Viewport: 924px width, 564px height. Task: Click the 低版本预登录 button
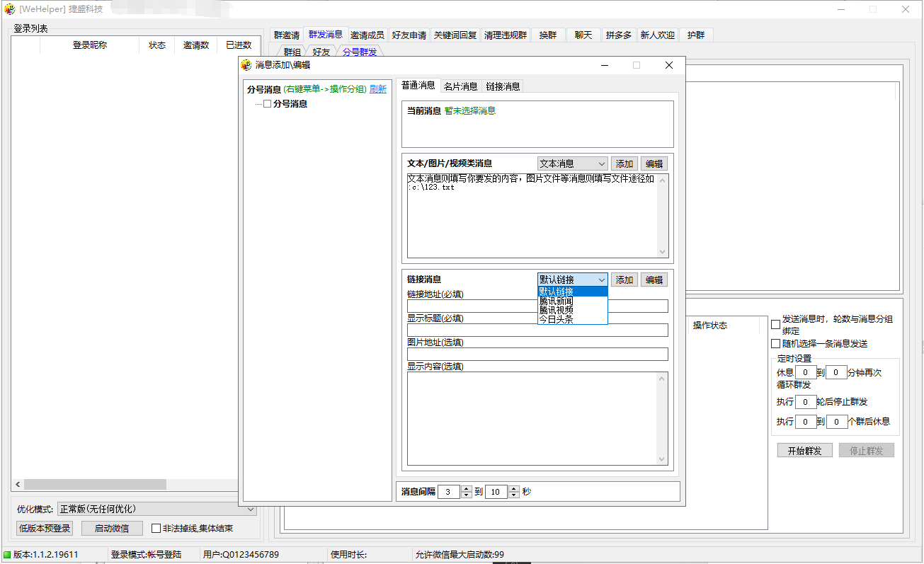coord(45,529)
